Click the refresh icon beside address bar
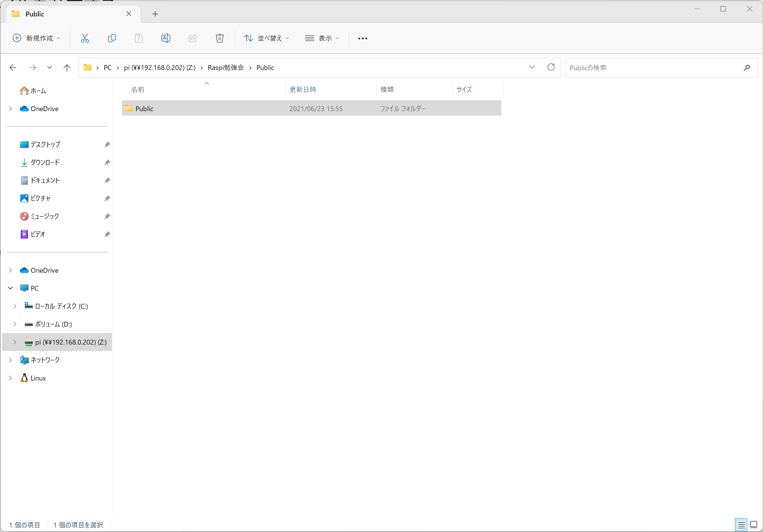763x532 pixels. (551, 67)
